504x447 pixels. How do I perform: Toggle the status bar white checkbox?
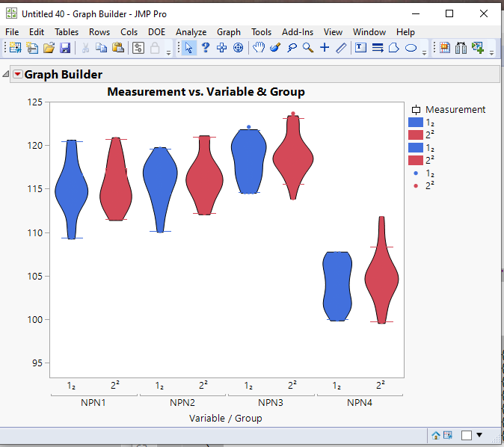(x=467, y=435)
